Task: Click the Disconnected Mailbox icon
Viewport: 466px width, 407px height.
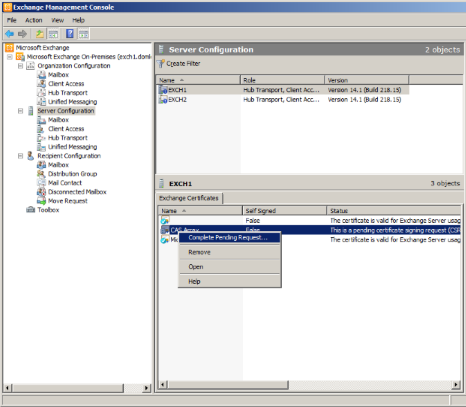Action: tap(41, 192)
